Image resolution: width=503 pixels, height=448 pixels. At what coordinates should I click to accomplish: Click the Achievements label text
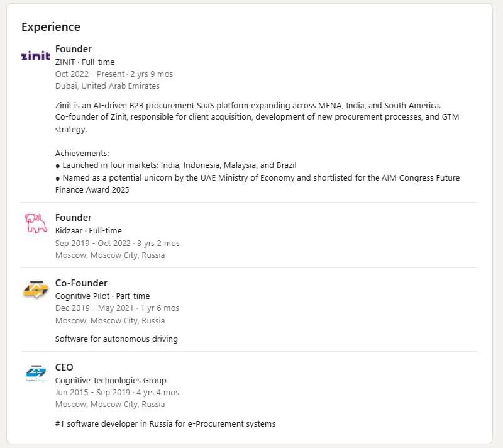(82, 154)
